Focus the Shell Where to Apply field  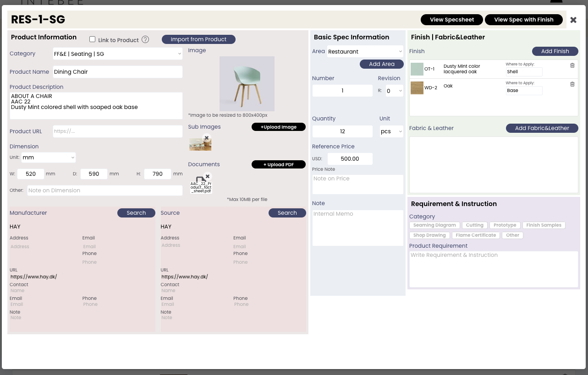coord(524,72)
